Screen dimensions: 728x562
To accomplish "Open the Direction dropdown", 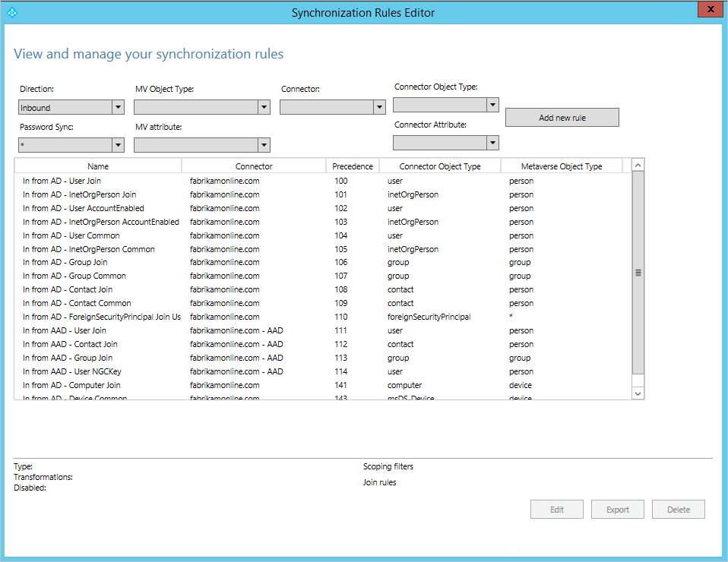I will pyautogui.click(x=119, y=106).
